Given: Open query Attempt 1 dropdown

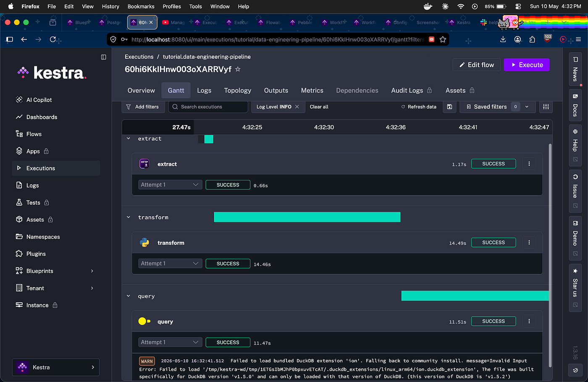Looking at the screenshot, I should pos(170,343).
